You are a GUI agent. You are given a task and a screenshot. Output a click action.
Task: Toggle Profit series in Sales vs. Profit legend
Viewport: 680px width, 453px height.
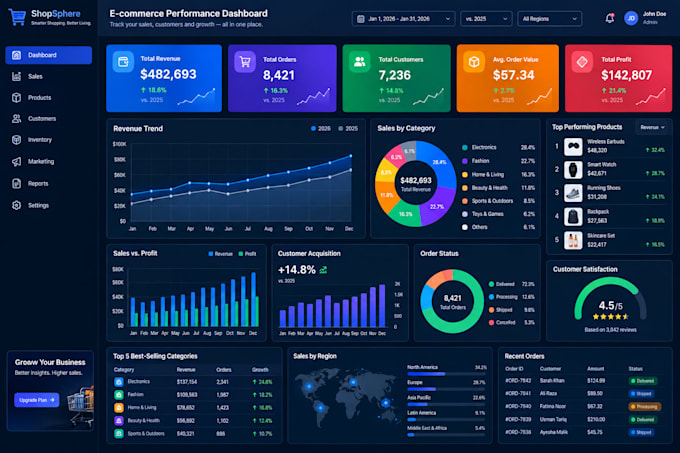[x=247, y=254]
